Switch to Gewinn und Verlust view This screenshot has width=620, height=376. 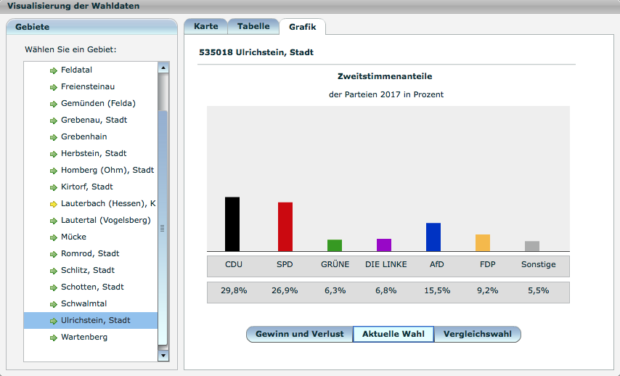(x=299, y=334)
